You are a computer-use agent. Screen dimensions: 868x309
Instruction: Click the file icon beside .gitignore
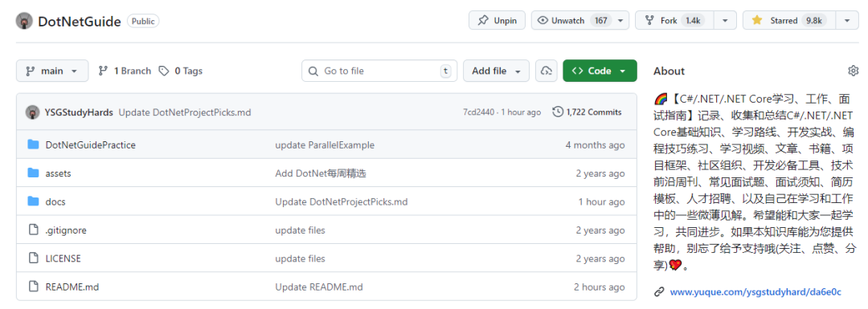pos(33,230)
